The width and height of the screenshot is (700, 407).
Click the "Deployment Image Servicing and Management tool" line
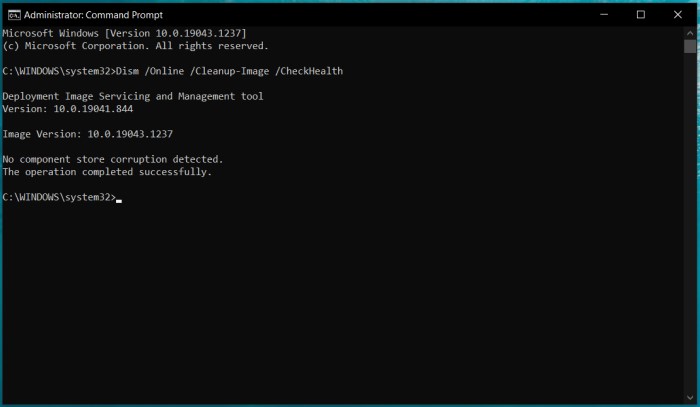(x=133, y=96)
